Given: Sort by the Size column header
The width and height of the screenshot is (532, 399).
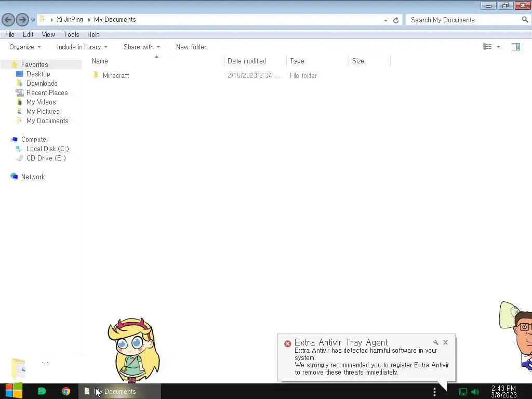Looking at the screenshot, I should point(358,61).
